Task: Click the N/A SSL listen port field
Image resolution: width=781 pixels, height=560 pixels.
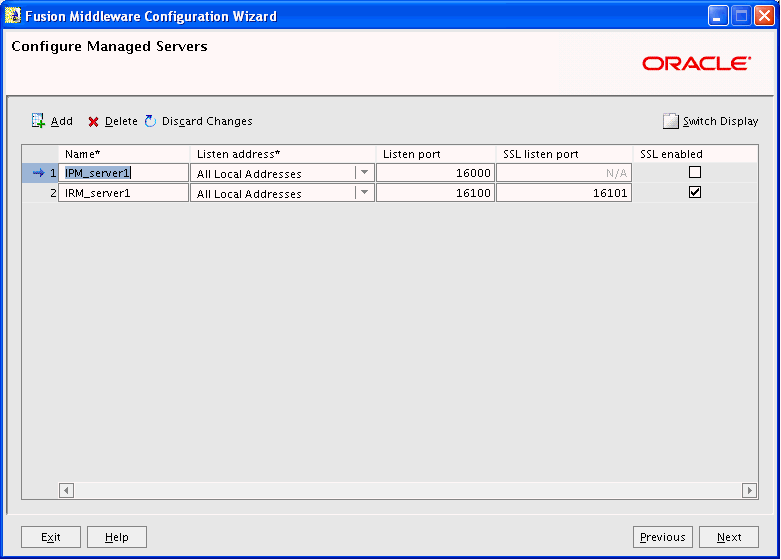Action: (x=564, y=173)
